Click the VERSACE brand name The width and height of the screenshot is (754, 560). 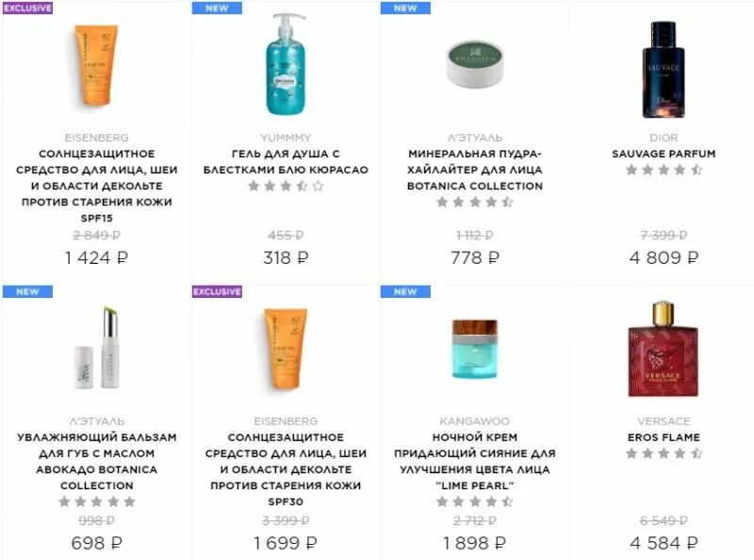[x=664, y=421]
